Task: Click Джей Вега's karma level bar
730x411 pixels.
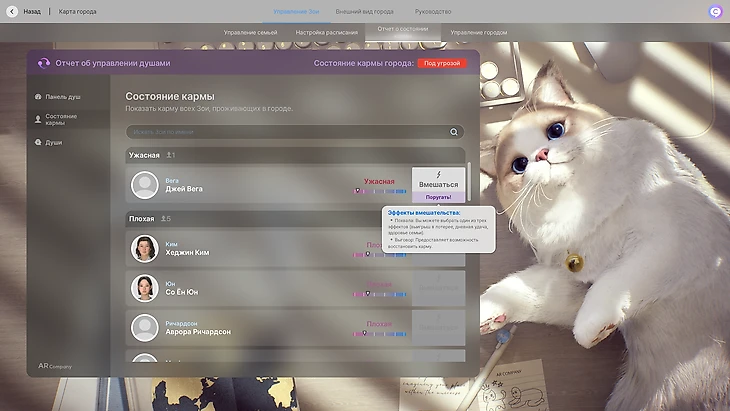Action: 380,191
